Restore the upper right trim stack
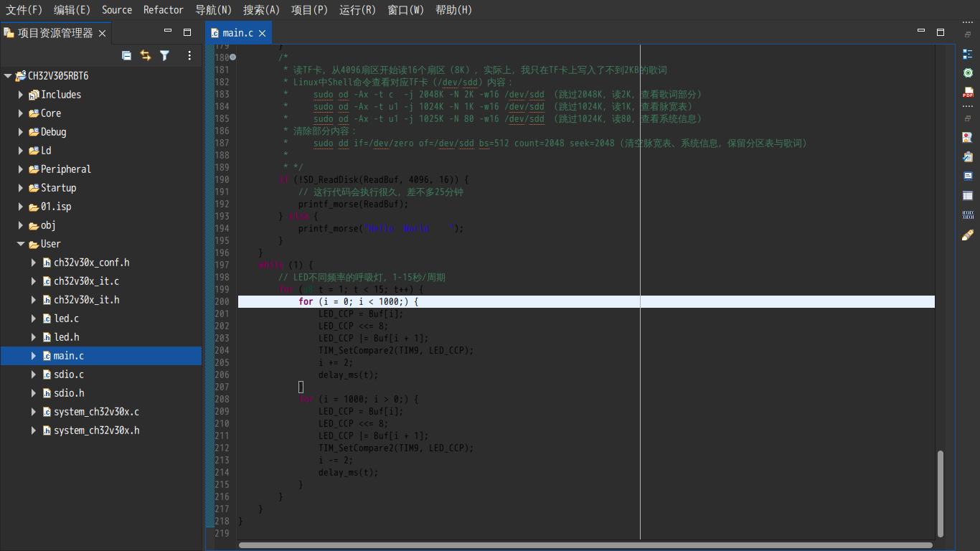The height and width of the screenshot is (551, 980). (967, 34)
